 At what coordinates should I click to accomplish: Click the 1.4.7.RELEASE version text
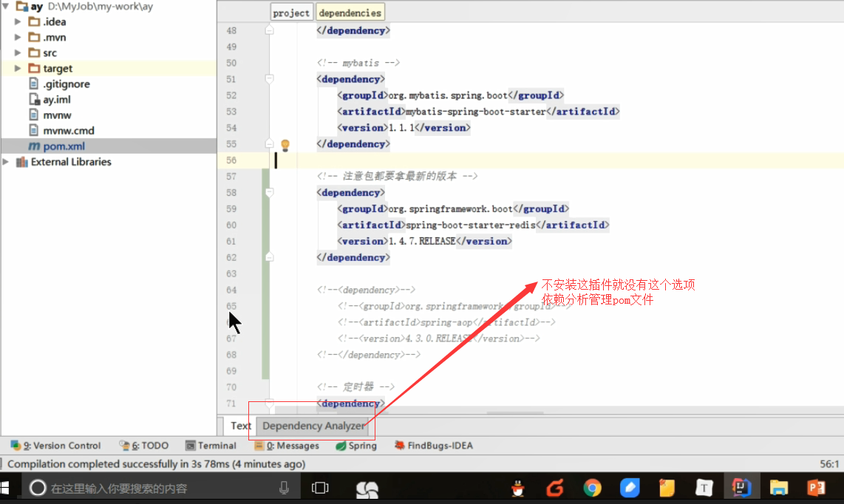tap(422, 241)
